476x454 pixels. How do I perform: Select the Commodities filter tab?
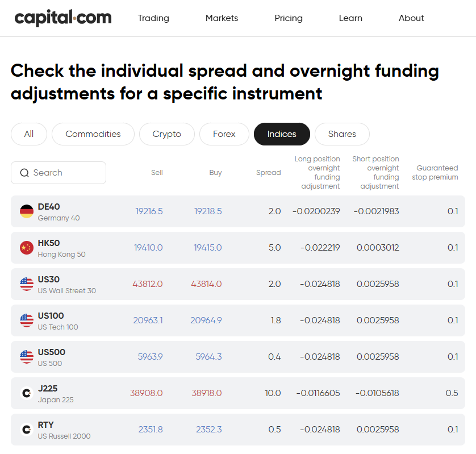click(x=93, y=134)
